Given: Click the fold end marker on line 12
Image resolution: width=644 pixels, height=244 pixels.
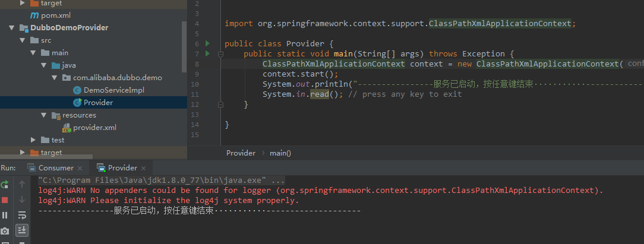Looking at the screenshot, I should pyautogui.click(x=220, y=104).
